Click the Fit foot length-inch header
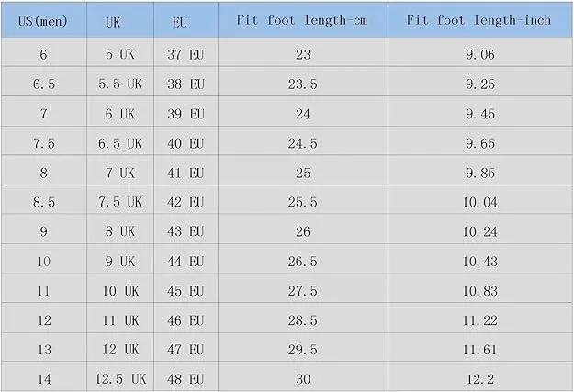The width and height of the screenshot is (574, 392). pos(480,20)
